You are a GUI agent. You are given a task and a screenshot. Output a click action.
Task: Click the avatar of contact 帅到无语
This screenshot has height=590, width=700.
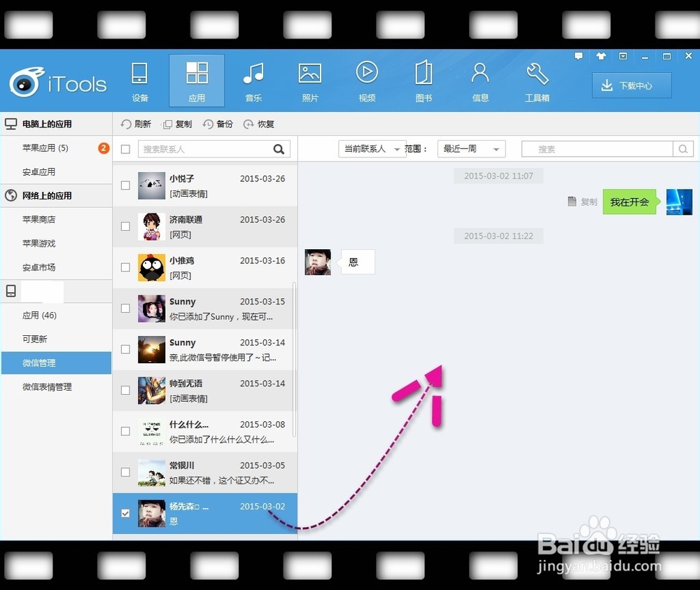click(151, 391)
